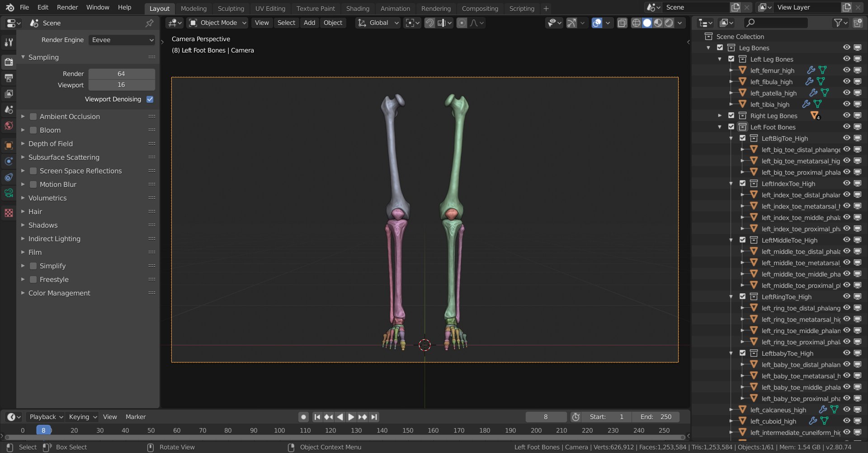This screenshot has height=453, width=868.
Task: Open the Physics properties tab icon
Action: 9,161
